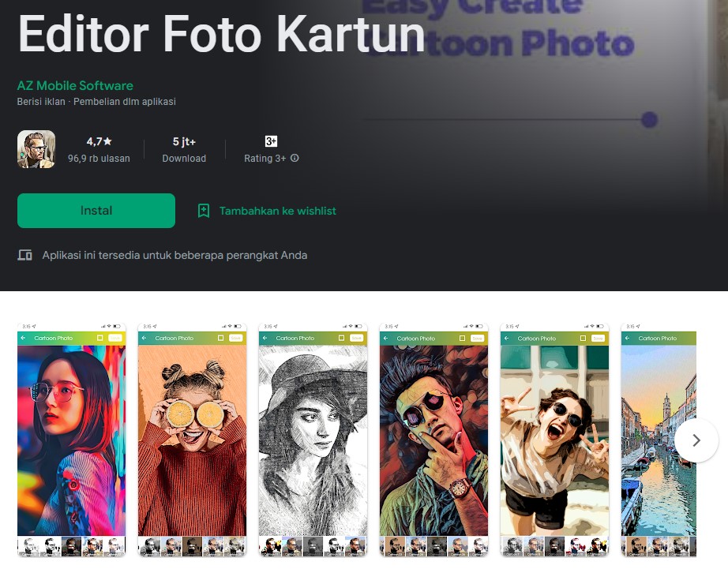Open screenshot of girl holding orange slices
Screen dimensions: 728x584
click(192, 438)
